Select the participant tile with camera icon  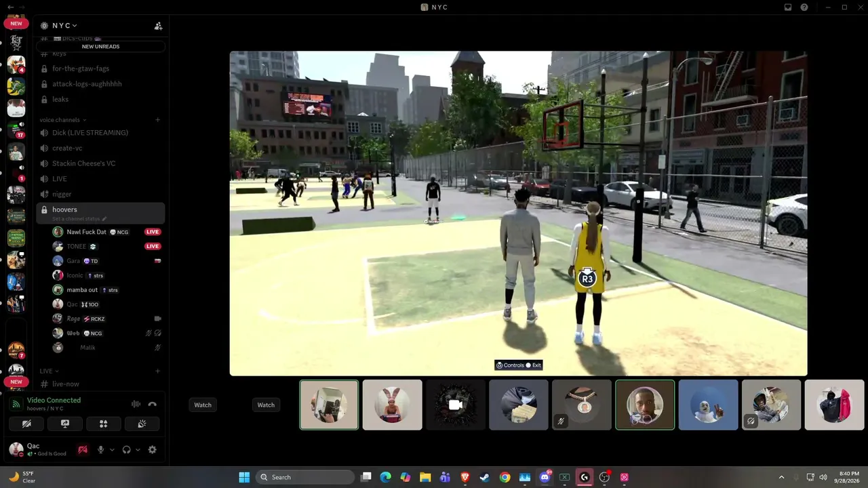pos(455,405)
